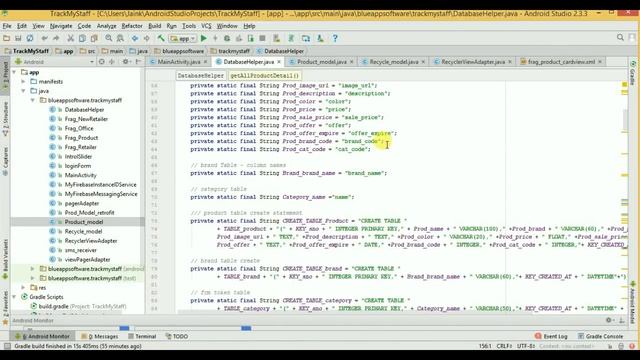The width and height of the screenshot is (640, 360).
Task: Click the Redo arrow icon
Action: (x=56, y=38)
